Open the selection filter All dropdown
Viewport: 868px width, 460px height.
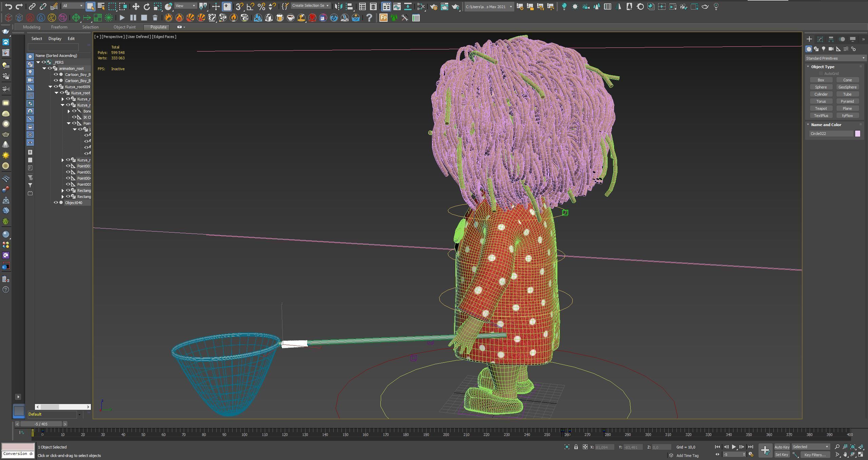click(73, 6)
